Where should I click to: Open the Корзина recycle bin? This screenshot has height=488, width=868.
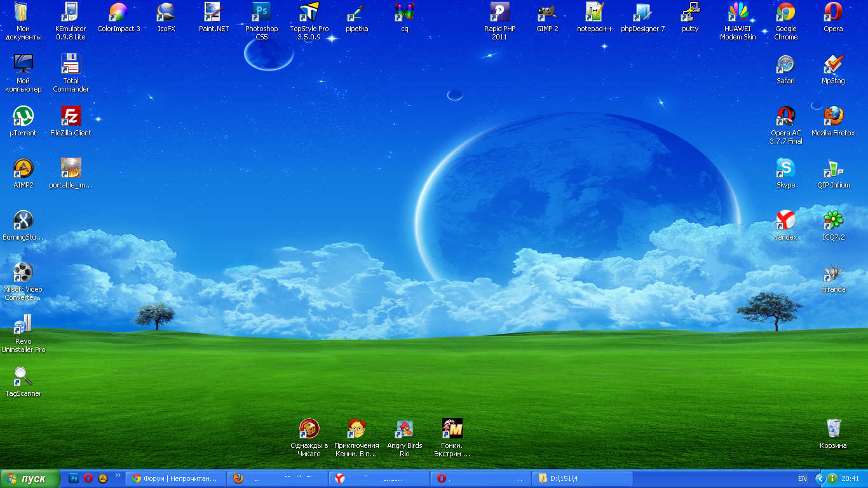(833, 428)
